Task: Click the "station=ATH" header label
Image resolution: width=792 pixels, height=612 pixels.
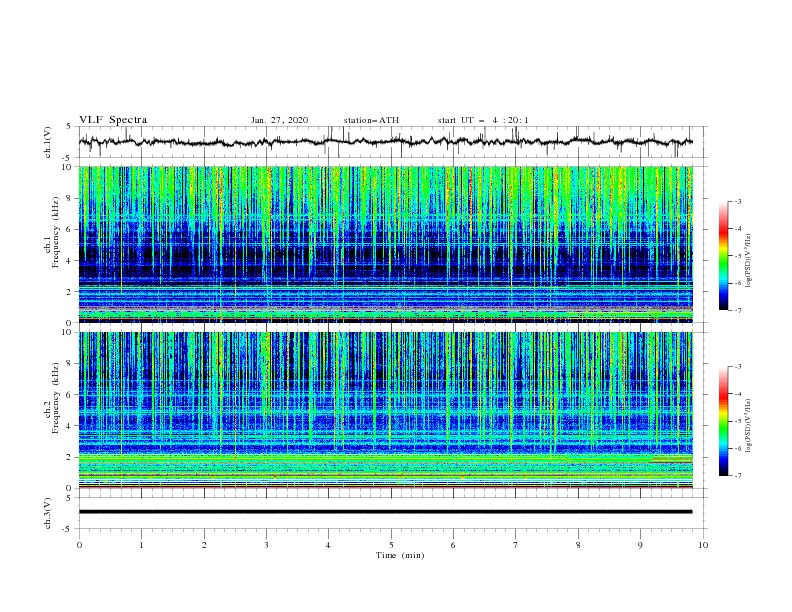Action: coord(371,120)
